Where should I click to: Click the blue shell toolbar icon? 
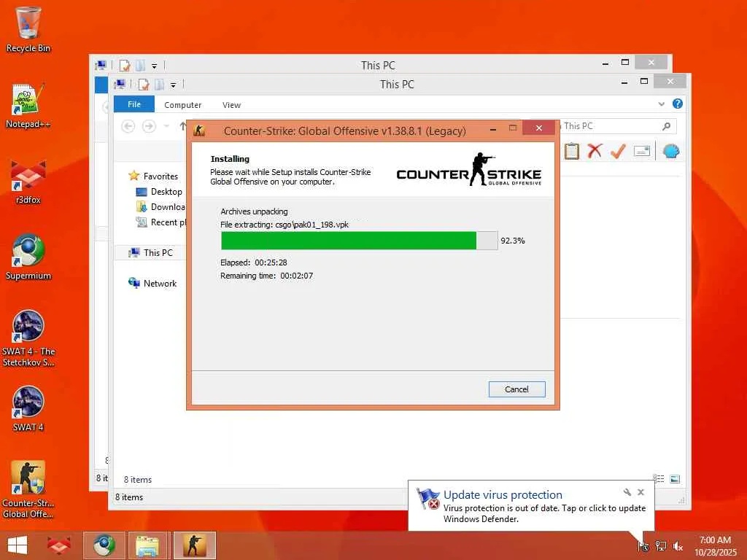671,152
